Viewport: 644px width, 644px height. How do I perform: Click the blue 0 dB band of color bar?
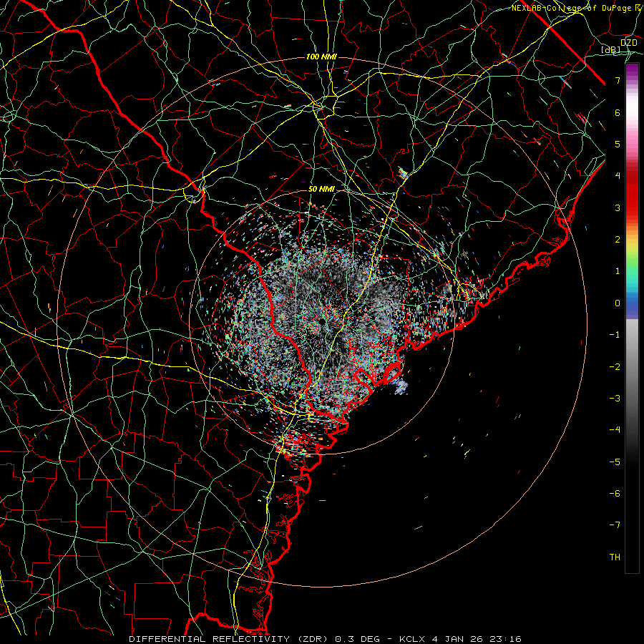click(632, 304)
